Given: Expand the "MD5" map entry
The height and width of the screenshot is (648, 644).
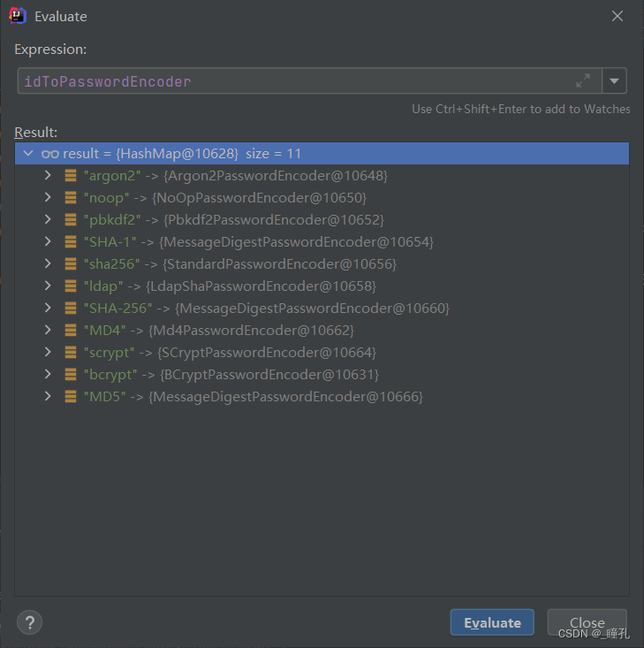Looking at the screenshot, I should click(48, 396).
